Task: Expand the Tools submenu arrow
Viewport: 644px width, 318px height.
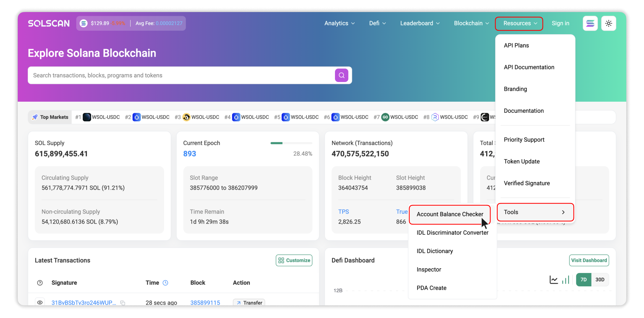Action: pos(563,212)
